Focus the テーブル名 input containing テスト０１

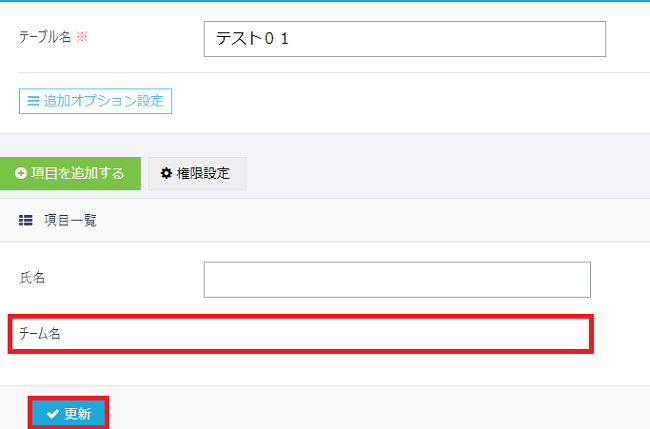(404, 39)
